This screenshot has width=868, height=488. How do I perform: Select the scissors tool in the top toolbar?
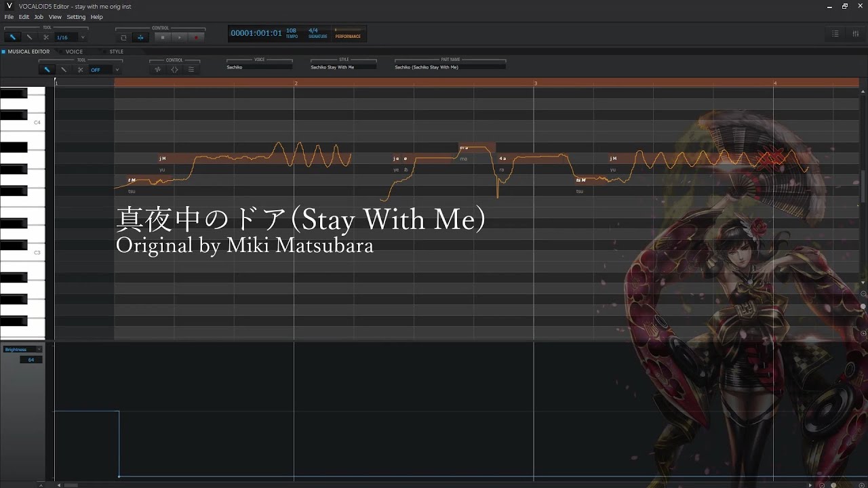pos(46,37)
